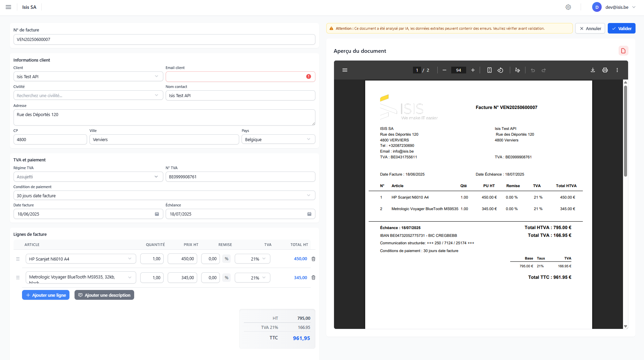Toggle percent discount type on first line
This screenshot has width=644, height=360.
pos(227,259)
